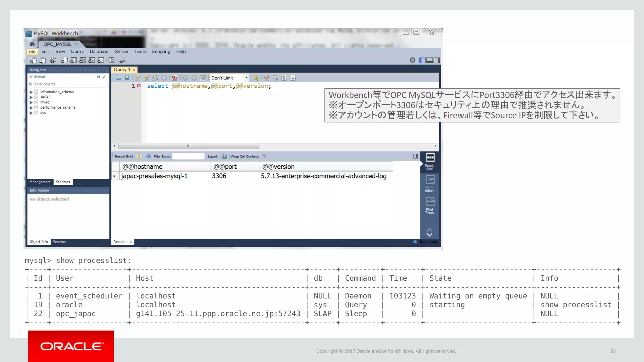This screenshot has height=362, width=644.
Task: Expand the performance_schema tree node
Action: click(31, 107)
